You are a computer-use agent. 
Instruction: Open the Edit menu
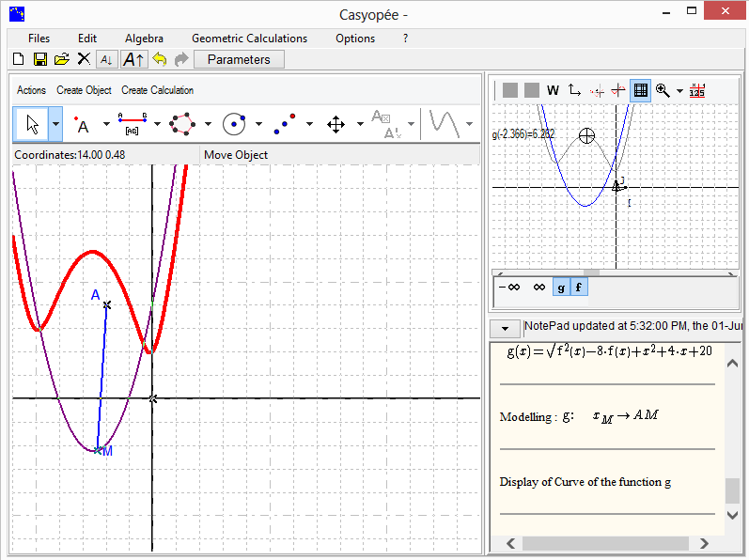87,39
